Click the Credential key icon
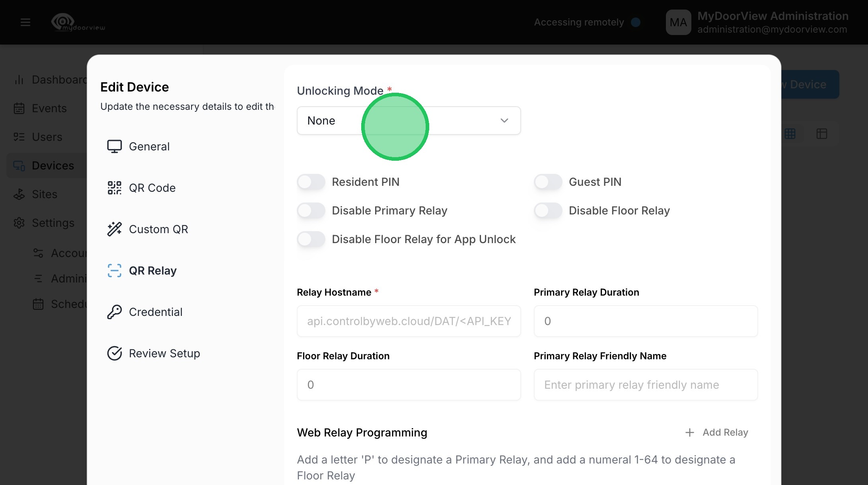The width and height of the screenshot is (868, 485). [x=114, y=312]
